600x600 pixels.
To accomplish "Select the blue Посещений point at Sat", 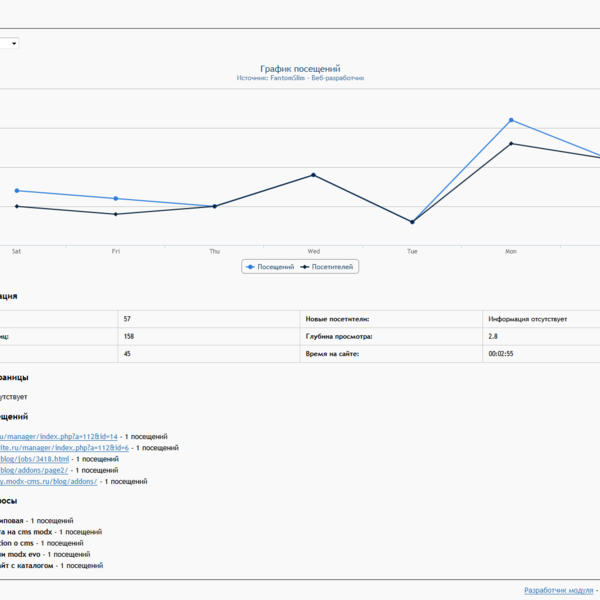I will 16,191.
